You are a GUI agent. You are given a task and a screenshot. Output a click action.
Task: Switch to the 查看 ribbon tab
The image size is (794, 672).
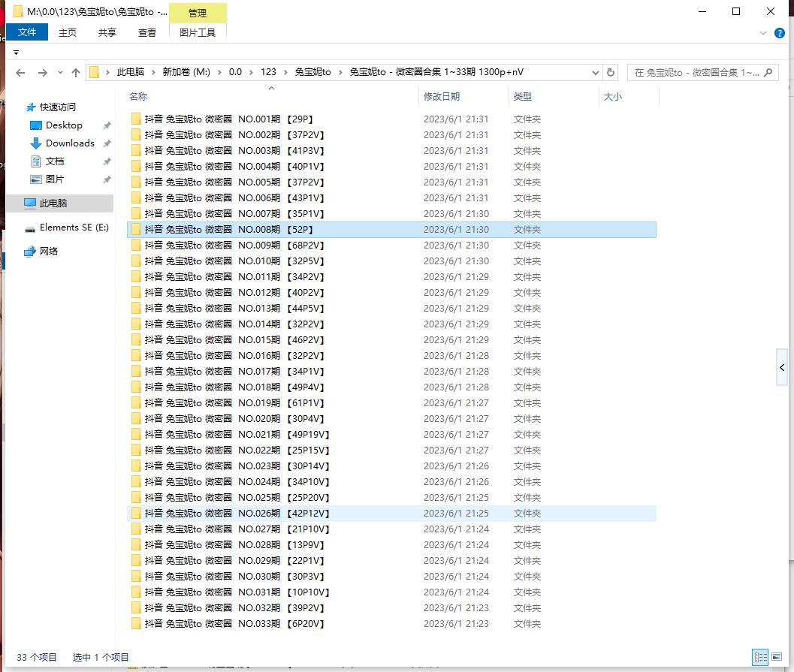point(146,33)
